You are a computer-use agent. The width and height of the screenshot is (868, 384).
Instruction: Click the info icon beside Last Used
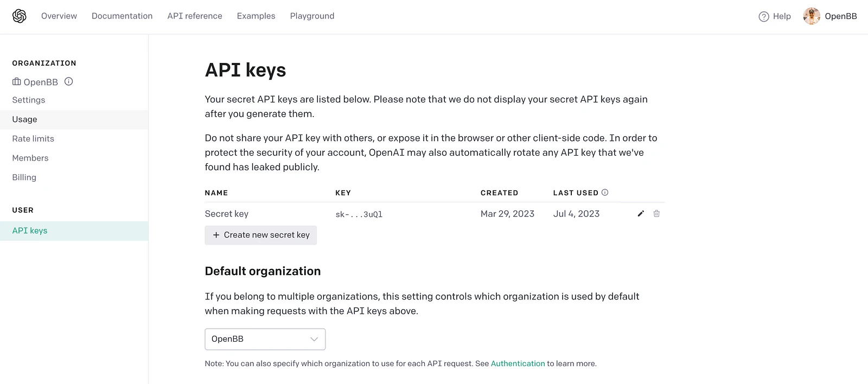pyautogui.click(x=605, y=193)
